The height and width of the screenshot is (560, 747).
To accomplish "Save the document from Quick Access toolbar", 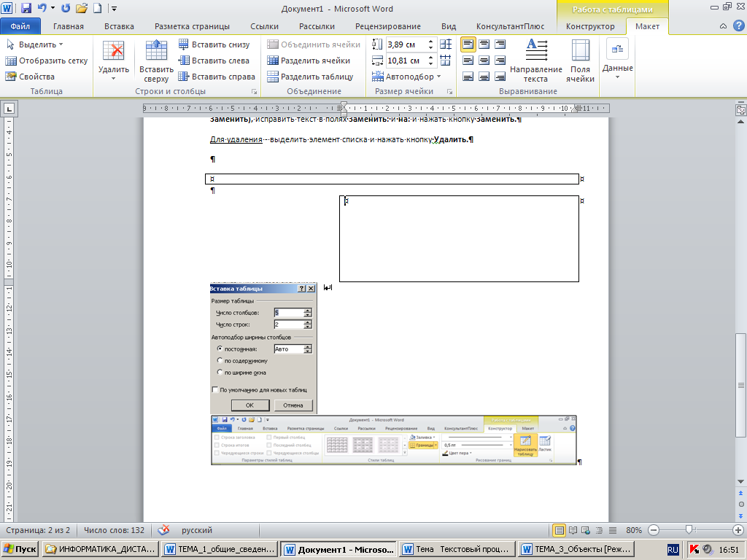I will tap(26, 8).
